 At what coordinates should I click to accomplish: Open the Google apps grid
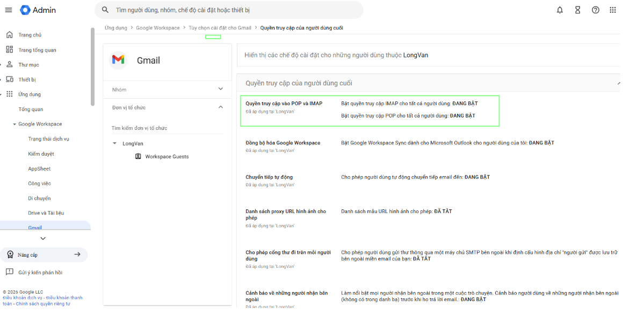point(613,10)
